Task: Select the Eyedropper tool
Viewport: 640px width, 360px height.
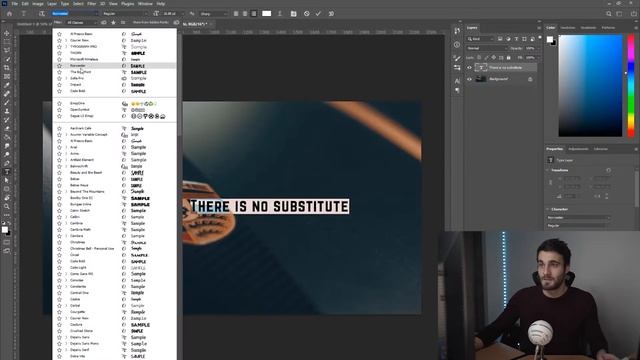Action: click(7, 85)
